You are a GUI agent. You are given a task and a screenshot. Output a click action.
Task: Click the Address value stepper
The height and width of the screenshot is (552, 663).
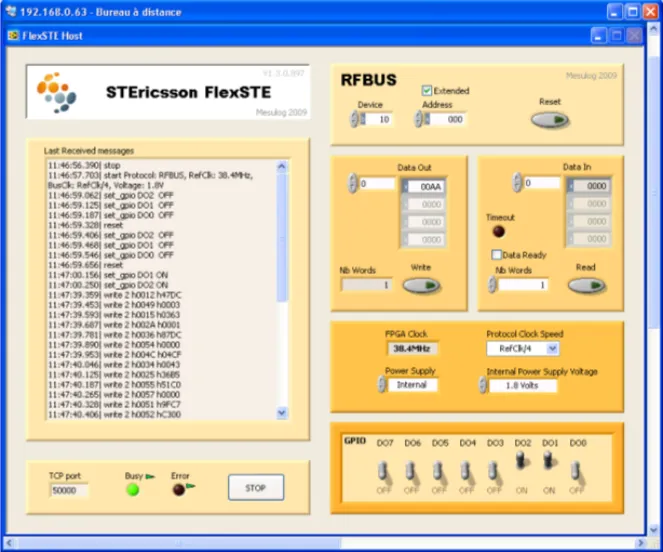pyautogui.click(x=418, y=119)
